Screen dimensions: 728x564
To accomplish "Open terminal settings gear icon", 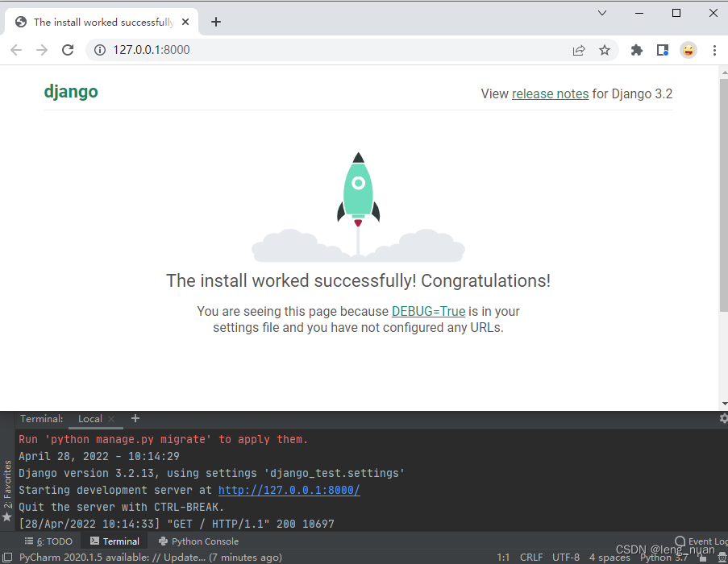I will click(723, 418).
